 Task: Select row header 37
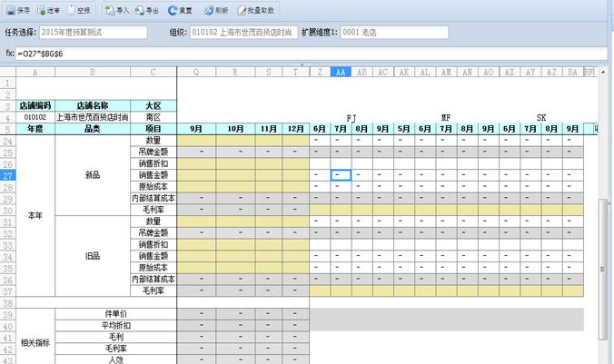8,291
